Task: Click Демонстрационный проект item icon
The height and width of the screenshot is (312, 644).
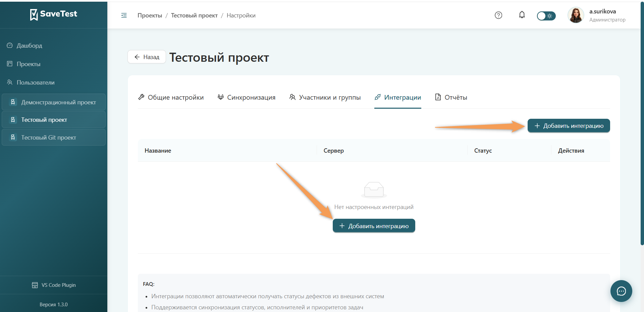Action: click(x=13, y=102)
